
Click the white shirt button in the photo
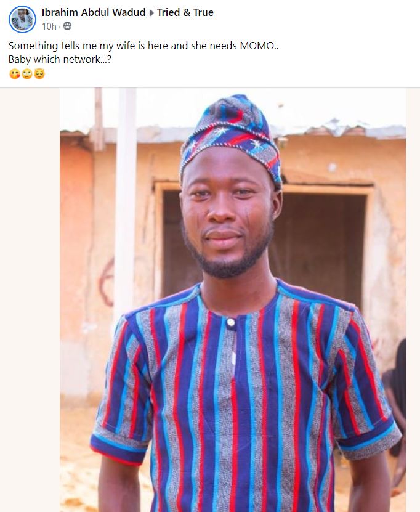pos(231,323)
